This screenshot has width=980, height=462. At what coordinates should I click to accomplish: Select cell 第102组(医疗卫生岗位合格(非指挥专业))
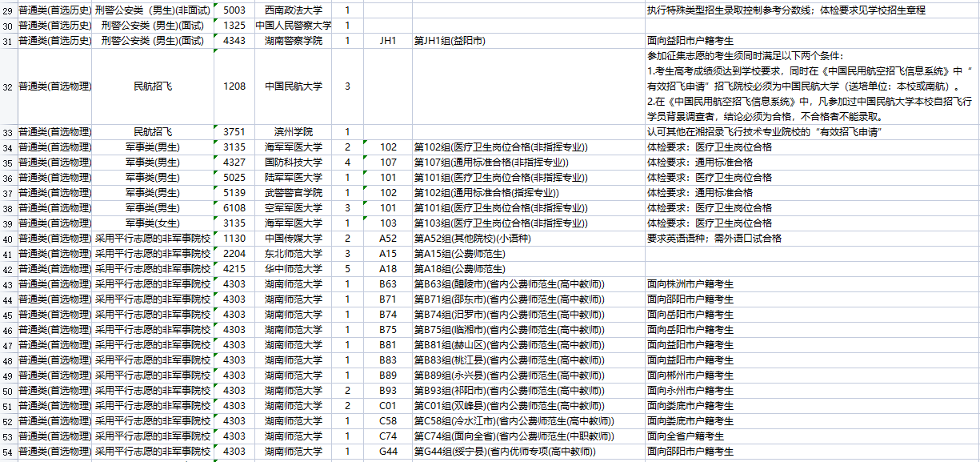(x=529, y=147)
